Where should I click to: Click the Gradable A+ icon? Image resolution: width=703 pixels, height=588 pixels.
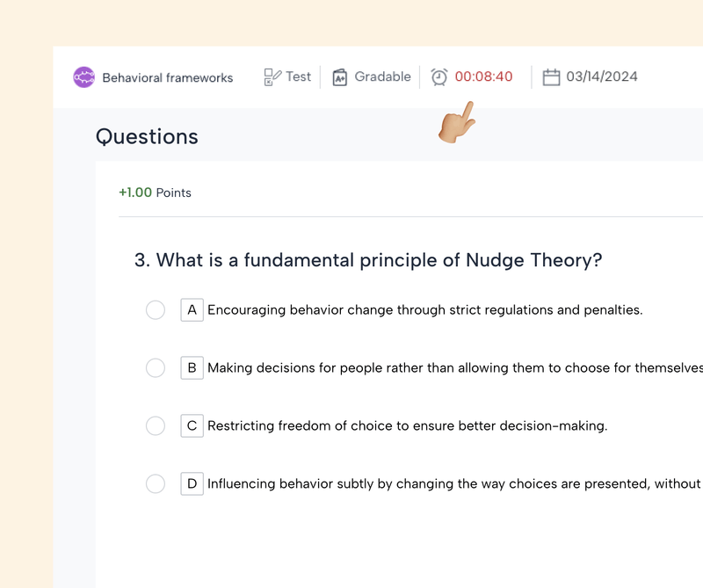[x=340, y=77]
